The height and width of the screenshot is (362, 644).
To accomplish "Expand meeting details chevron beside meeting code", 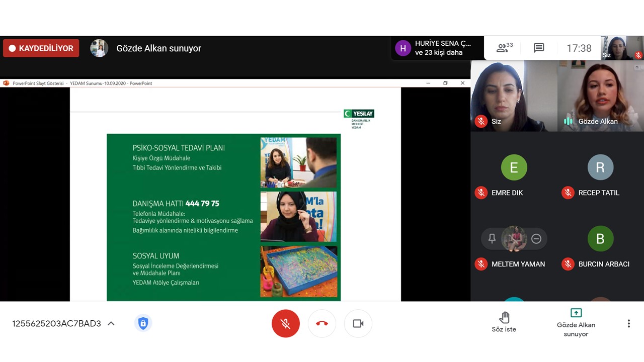I will (x=111, y=323).
